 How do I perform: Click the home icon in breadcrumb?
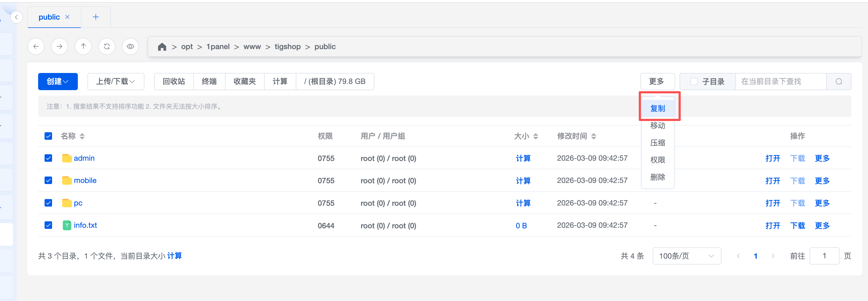click(162, 47)
